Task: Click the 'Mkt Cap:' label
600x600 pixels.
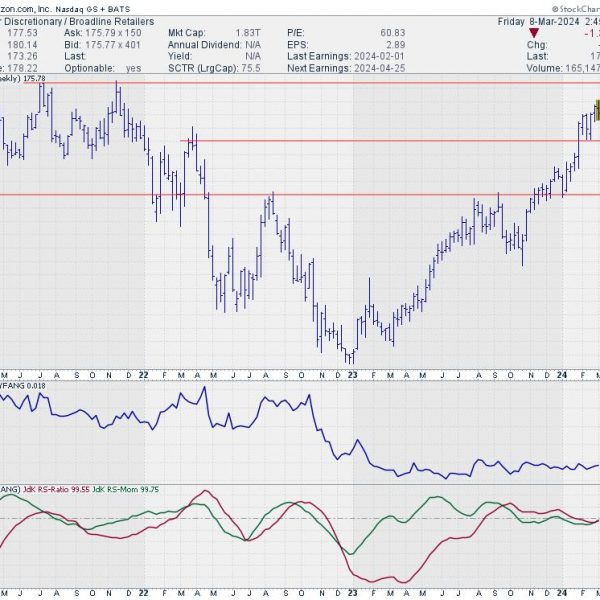Action: [x=186, y=33]
